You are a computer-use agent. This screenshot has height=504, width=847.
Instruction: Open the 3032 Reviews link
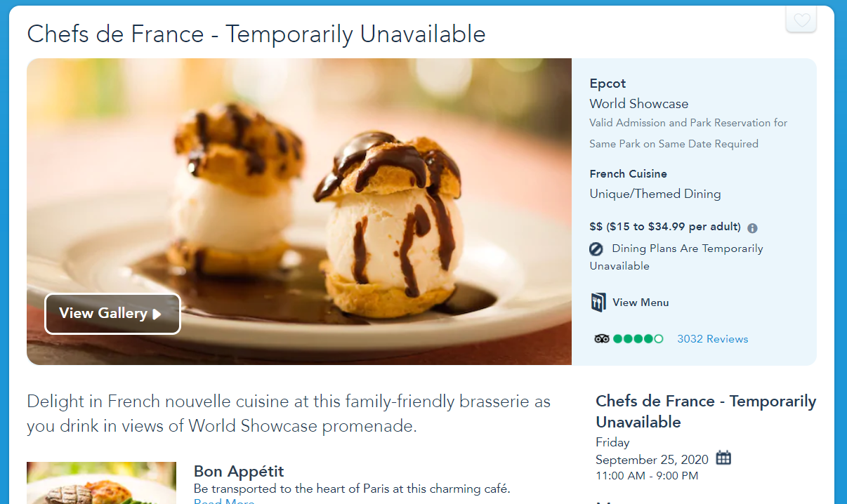(x=712, y=339)
